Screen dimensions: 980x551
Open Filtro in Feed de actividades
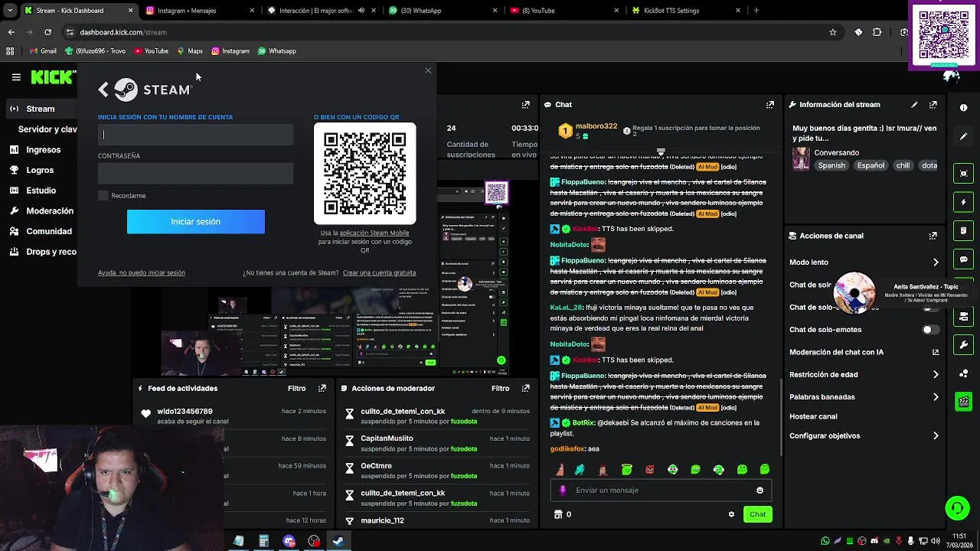click(296, 389)
